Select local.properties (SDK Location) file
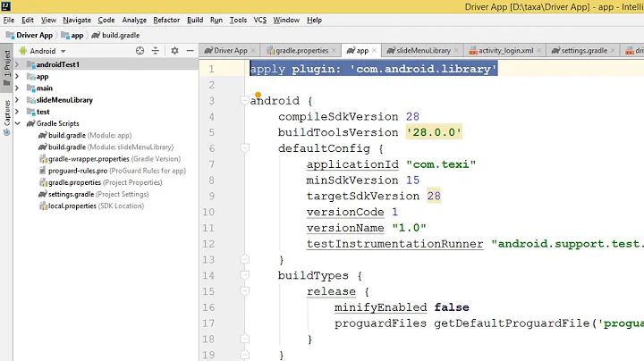The width and height of the screenshot is (644, 361). pyautogui.click(x=91, y=206)
